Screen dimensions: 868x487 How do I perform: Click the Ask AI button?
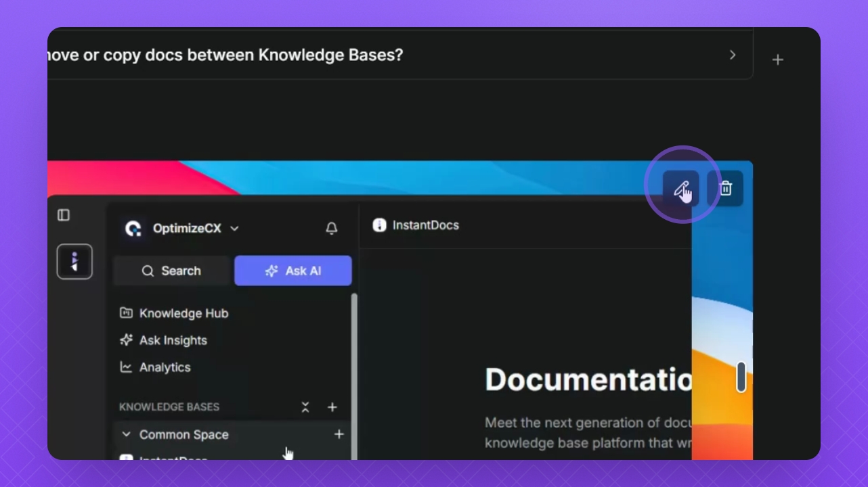[x=293, y=271]
